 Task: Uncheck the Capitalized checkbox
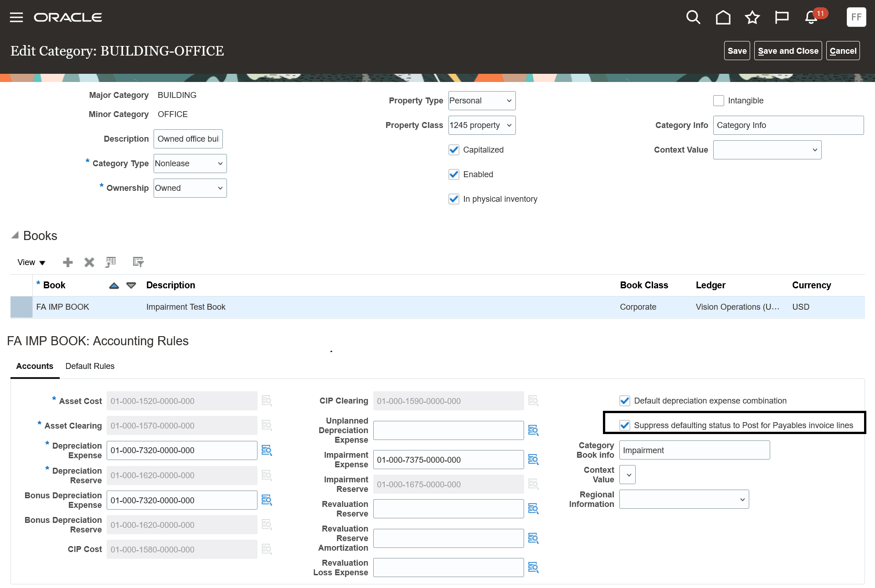pyautogui.click(x=454, y=149)
